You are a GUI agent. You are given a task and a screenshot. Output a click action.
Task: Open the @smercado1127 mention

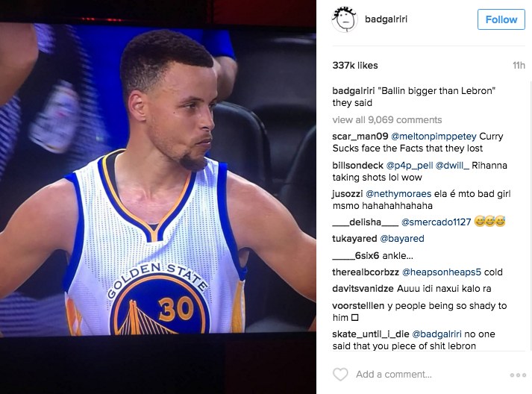coord(436,222)
